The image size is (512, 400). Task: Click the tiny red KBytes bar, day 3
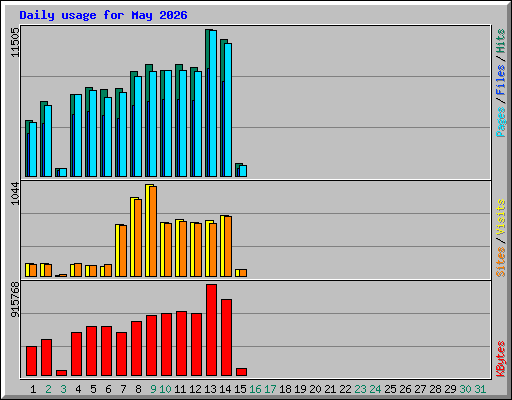(x=61, y=373)
